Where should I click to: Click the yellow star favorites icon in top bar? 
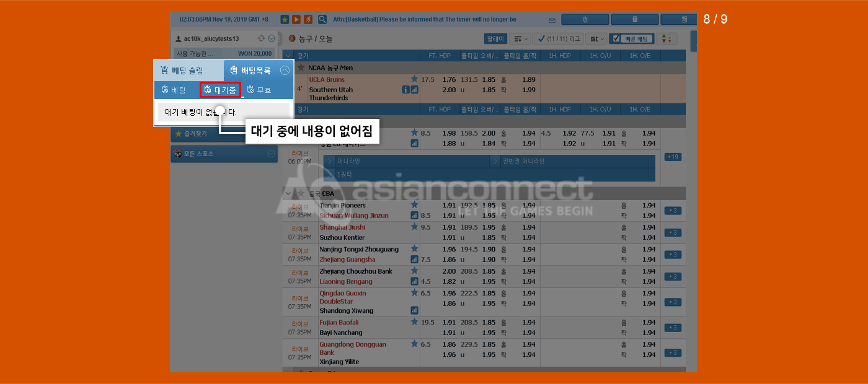click(x=285, y=20)
